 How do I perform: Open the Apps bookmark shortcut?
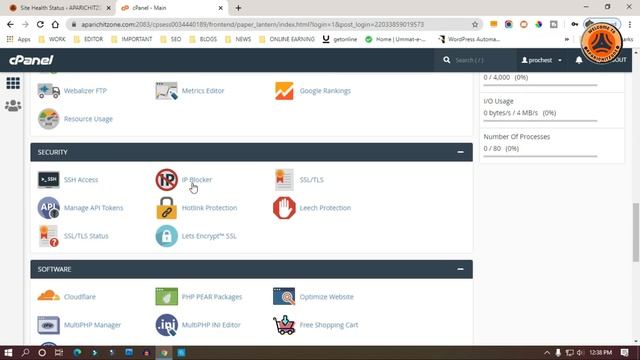[x=18, y=39]
